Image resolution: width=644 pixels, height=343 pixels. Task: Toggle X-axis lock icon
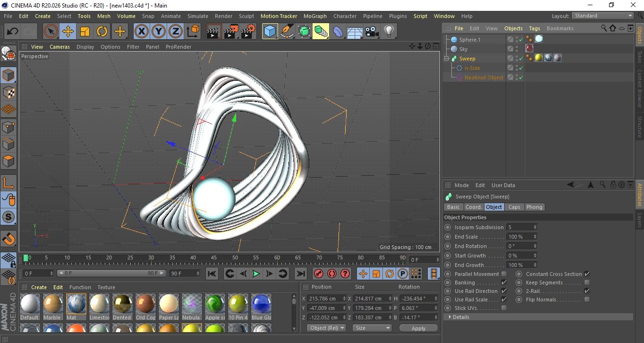141,32
